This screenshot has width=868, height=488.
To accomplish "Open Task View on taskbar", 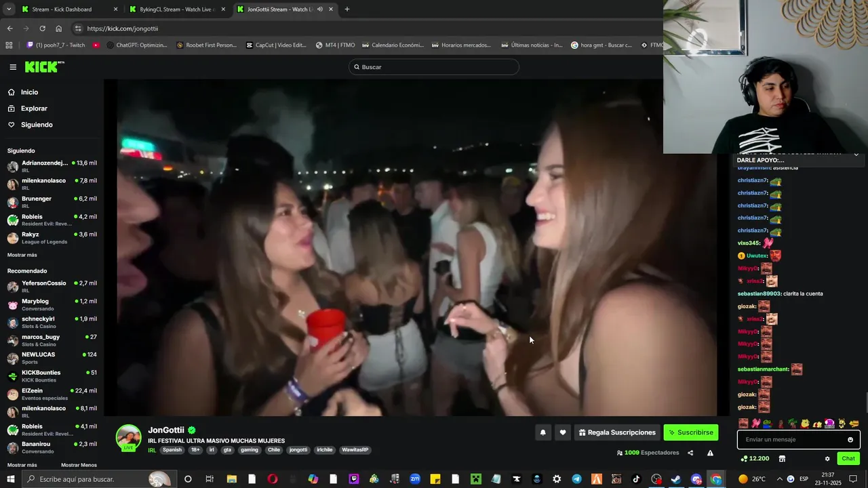I will tap(210, 479).
